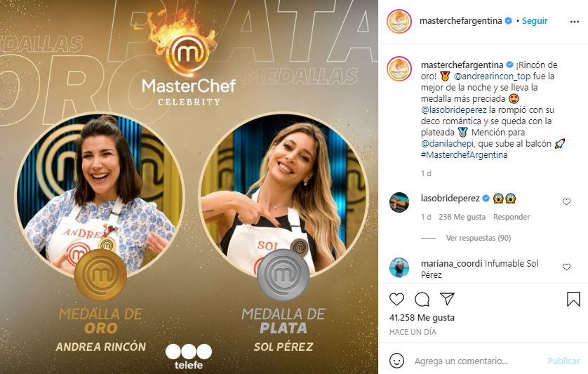Click Seguir to follow account
The image size is (588, 374).
click(535, 21)
